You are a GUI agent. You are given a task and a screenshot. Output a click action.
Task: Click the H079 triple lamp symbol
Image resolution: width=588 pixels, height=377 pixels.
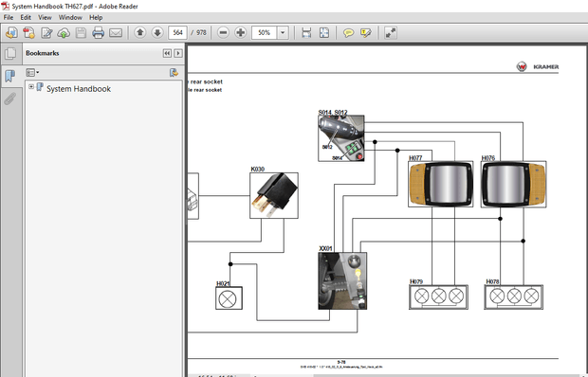point(438,297)
